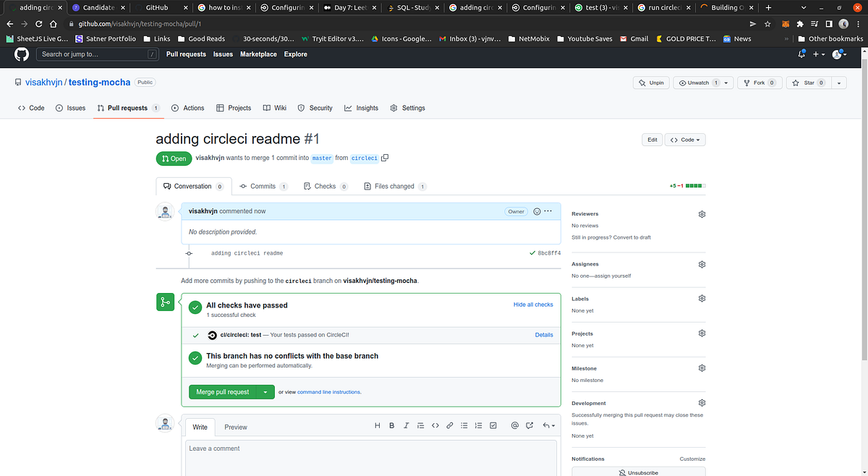
Task: Insert link in comment toolbar
Action: [450, 425]
